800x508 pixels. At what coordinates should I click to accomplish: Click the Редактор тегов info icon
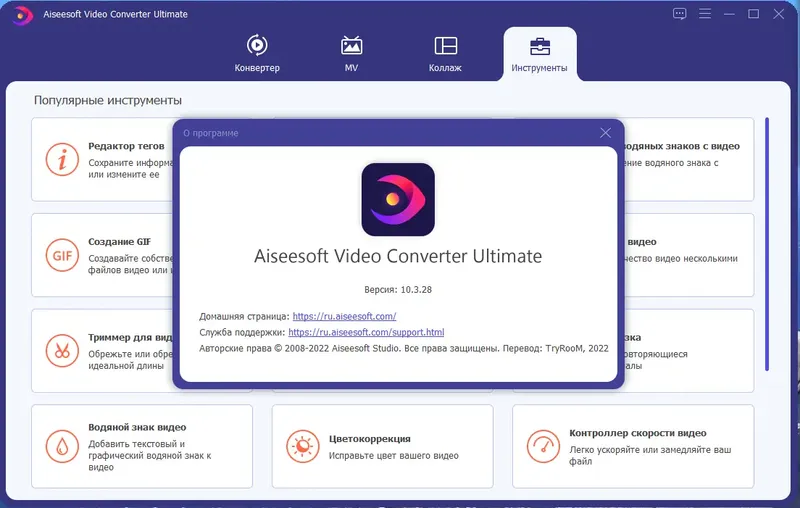tap(62, 160)
